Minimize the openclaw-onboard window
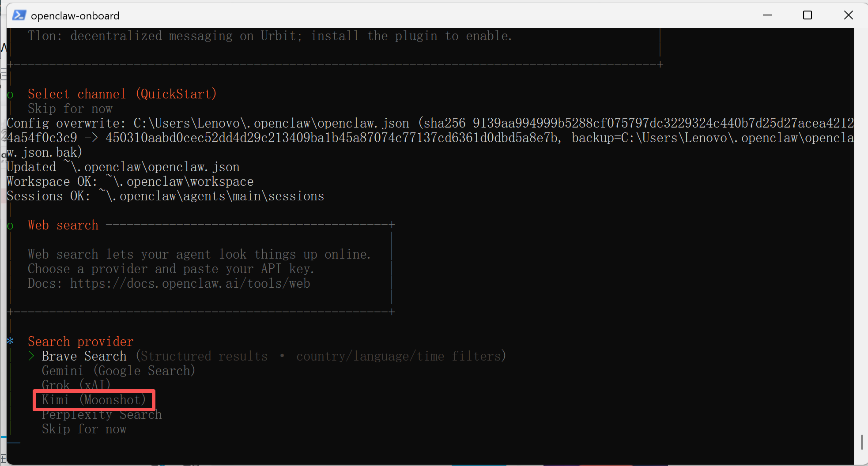 (767, 15)
